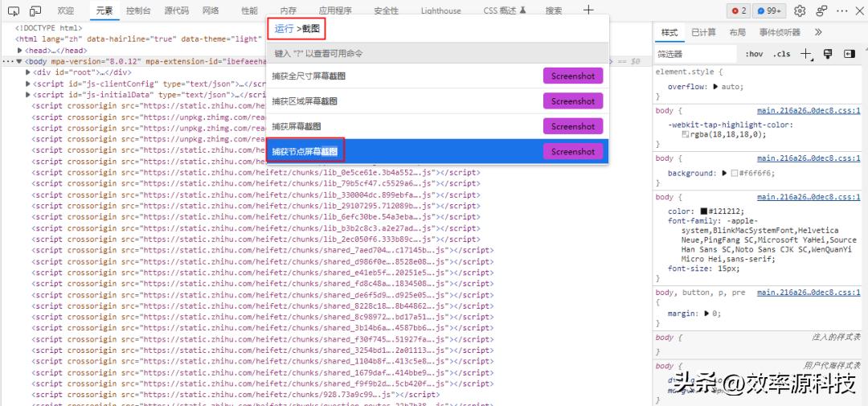Select the script chunks/928.73a9c99 line
868x406 pixels.
[235, 395]
